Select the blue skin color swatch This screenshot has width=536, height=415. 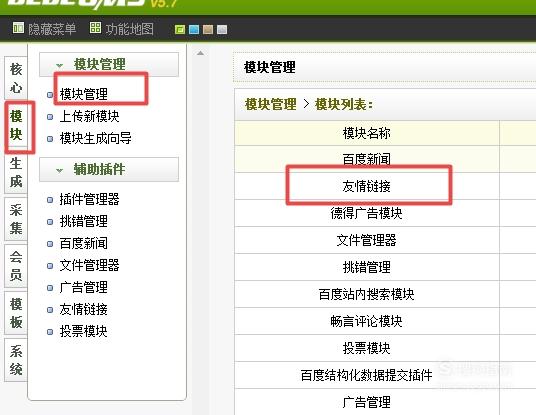click(194, 30)
